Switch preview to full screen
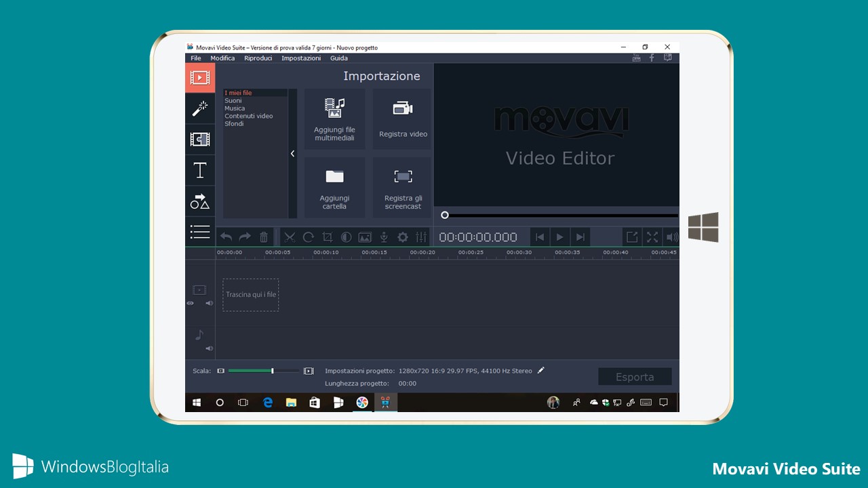868x488 pixels. click(x=652, y=237)
